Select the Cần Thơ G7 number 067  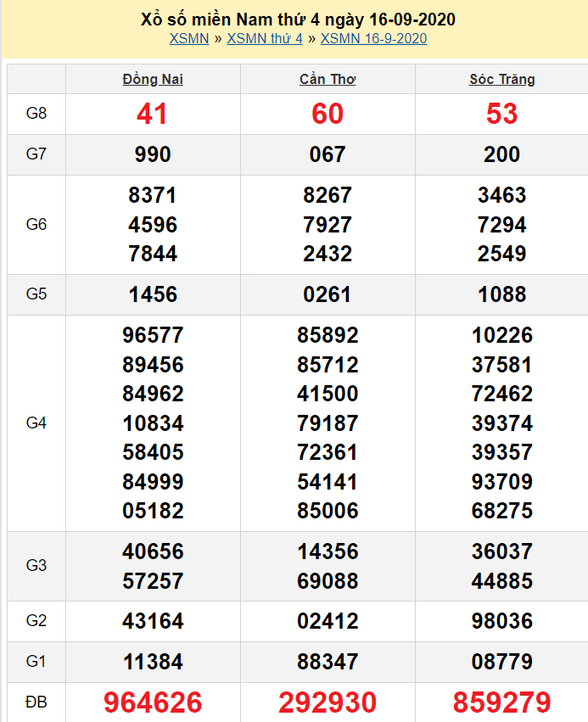328,154
